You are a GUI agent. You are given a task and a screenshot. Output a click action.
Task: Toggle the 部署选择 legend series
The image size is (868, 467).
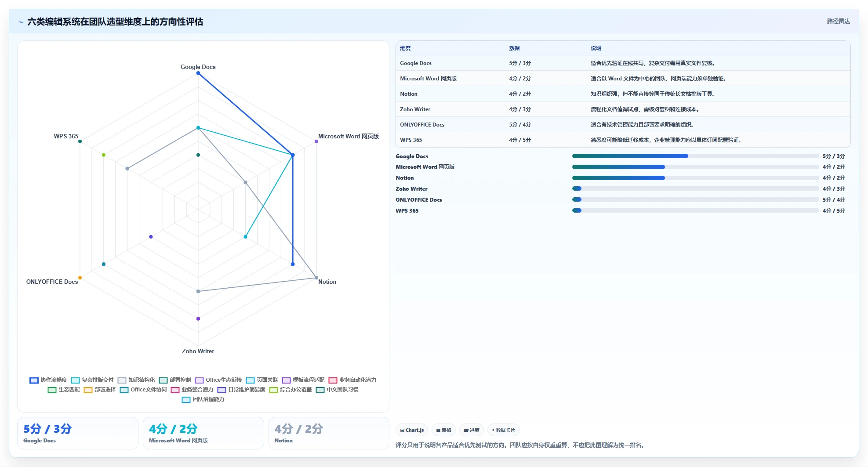click(x=100, y=390)
